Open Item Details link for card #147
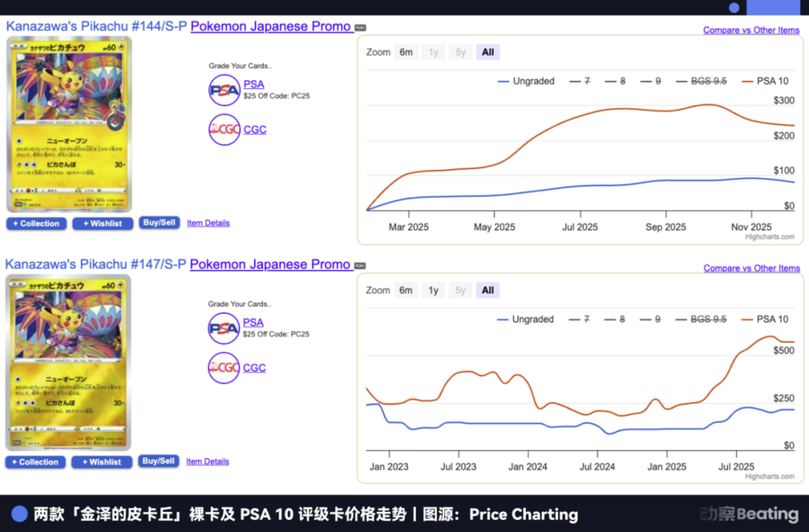This screenshot has width=809, height=532. point(208,462)
